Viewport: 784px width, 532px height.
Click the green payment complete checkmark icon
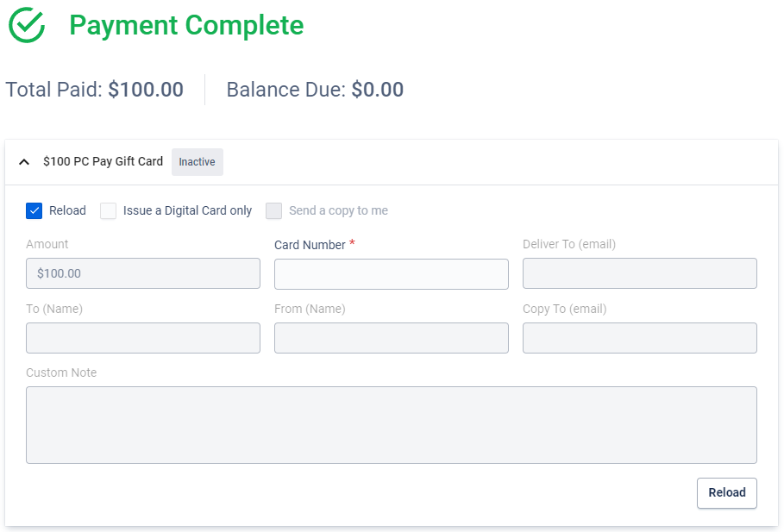(27, 26)
